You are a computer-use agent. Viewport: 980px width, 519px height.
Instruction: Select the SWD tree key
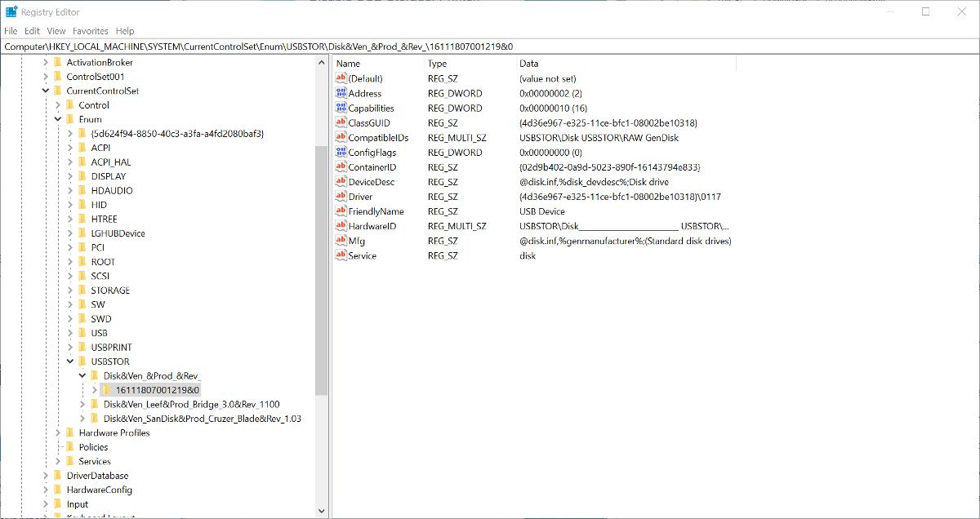(x=101, y=319)
